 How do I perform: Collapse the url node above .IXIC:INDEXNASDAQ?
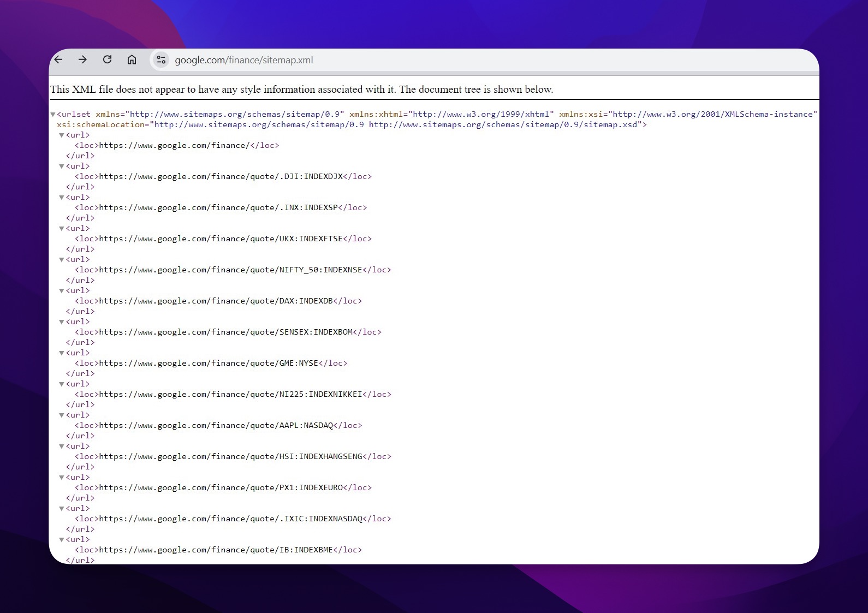point(62,509)
